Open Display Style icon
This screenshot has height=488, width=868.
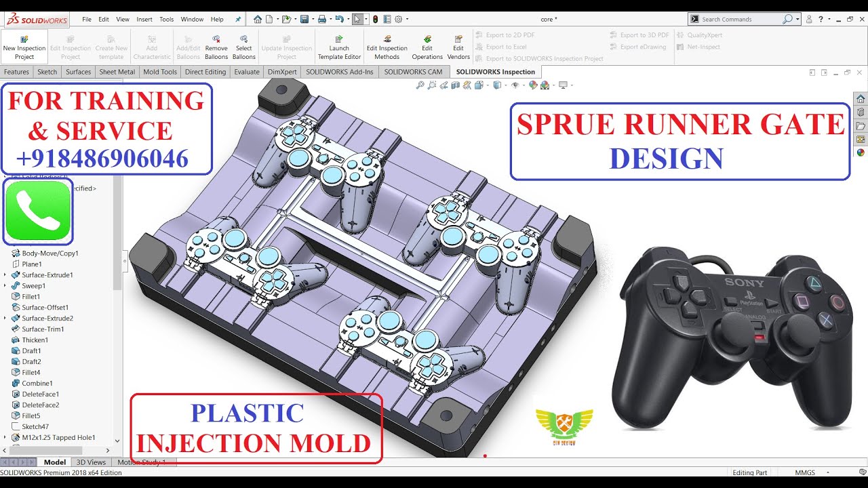pyautogui.click(x=497, y=85)
